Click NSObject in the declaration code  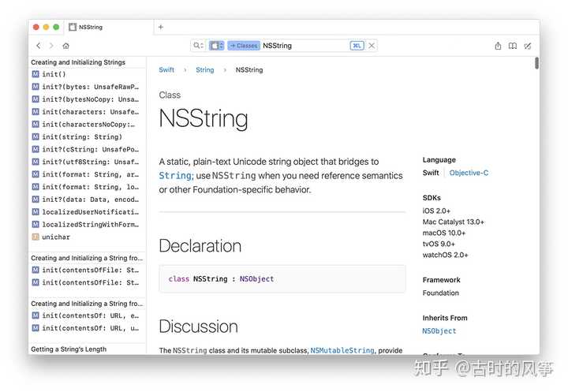pos(257,279)
